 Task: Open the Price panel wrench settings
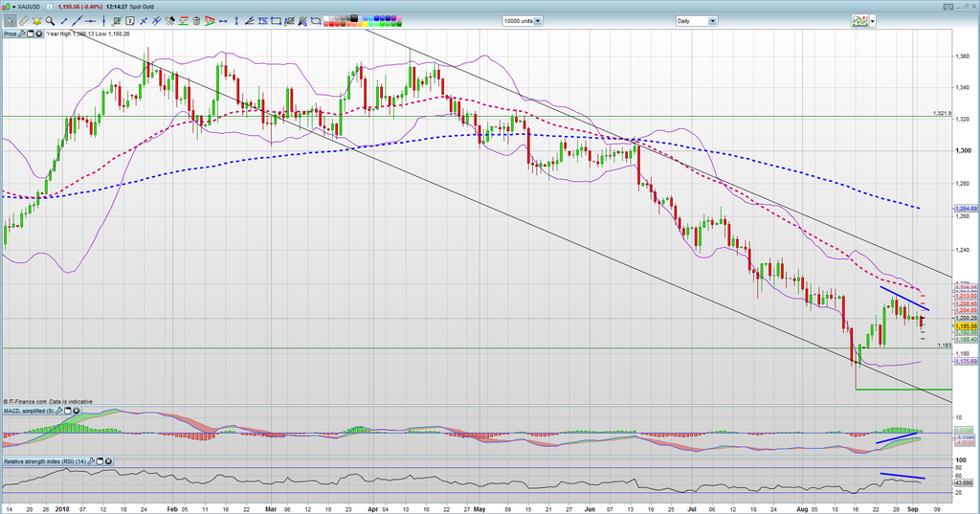[21, 34]
